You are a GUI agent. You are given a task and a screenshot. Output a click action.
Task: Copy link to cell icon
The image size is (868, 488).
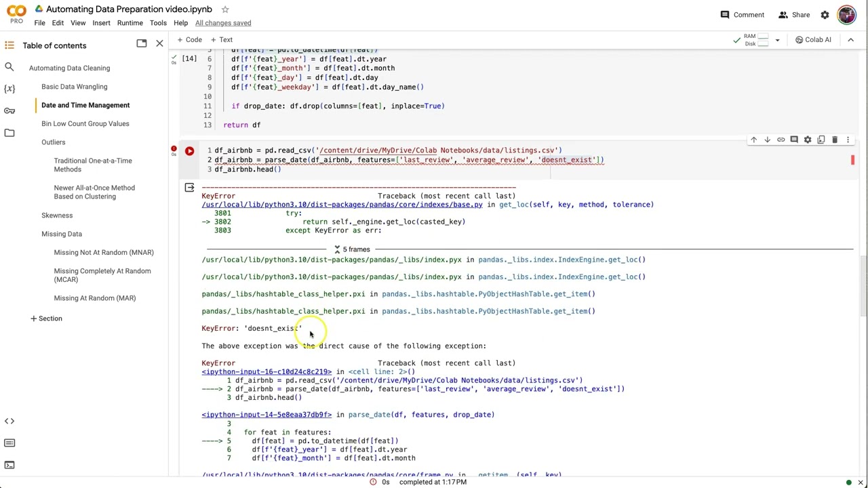tap(781, 140)
